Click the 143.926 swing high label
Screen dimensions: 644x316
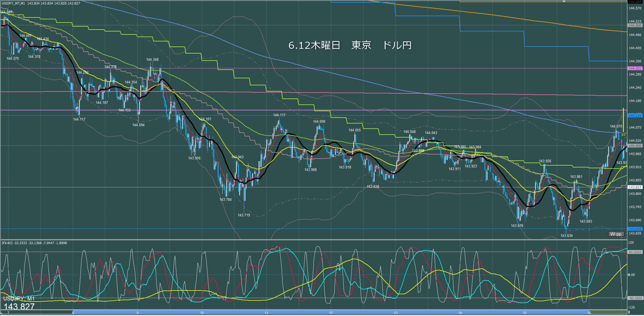point(545,161)
